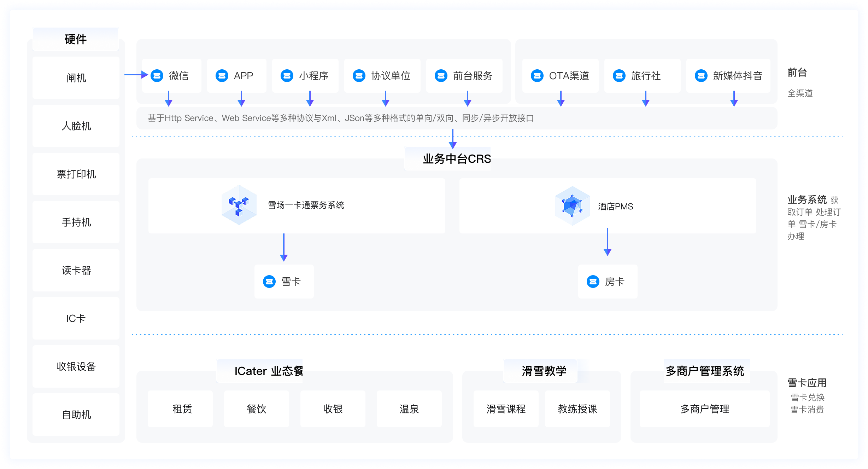
Task: Select the 新媒体抖音 icon
Action: [701, 75]
